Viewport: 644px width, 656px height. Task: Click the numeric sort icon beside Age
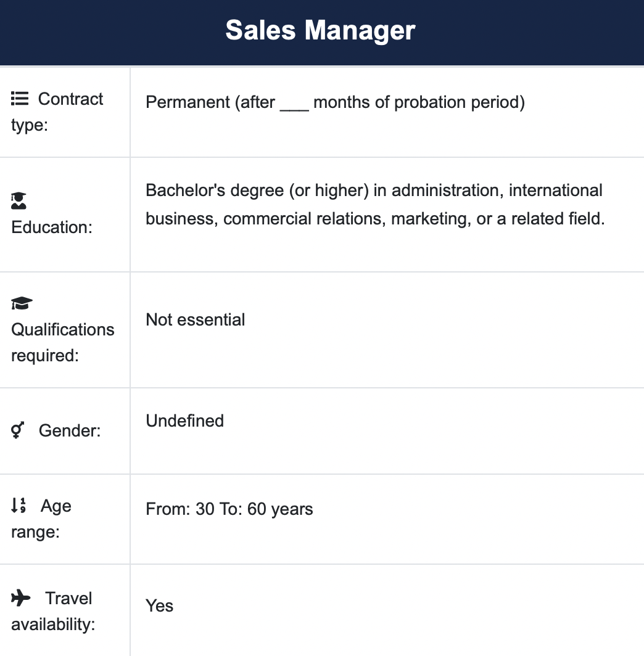(x=19, y=506)
